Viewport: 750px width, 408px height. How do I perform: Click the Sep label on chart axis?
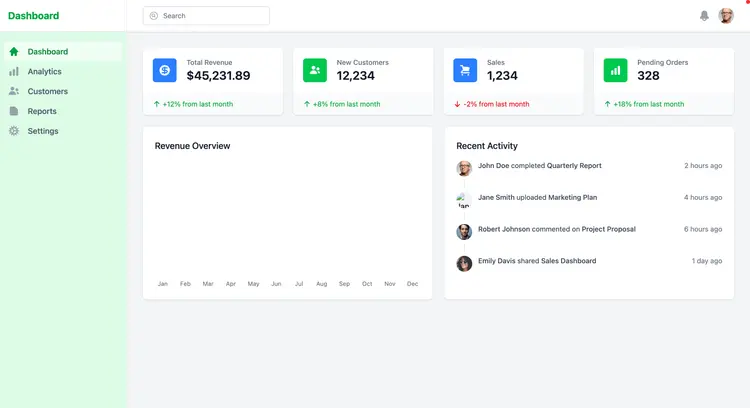coord(344,284)
